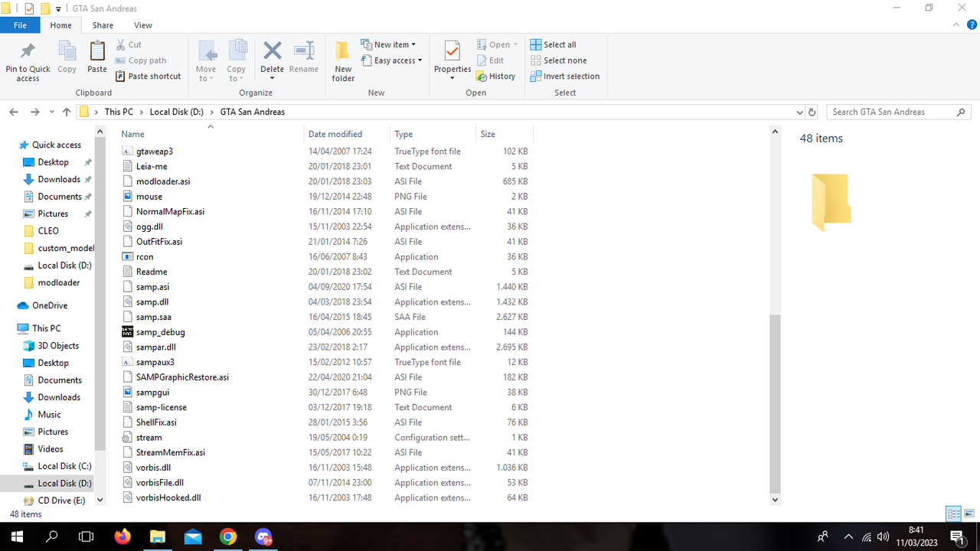Viewport: 980px width, 551px height.
Task: Click the Rename icon in the ribbon
Action: point(304,52)
